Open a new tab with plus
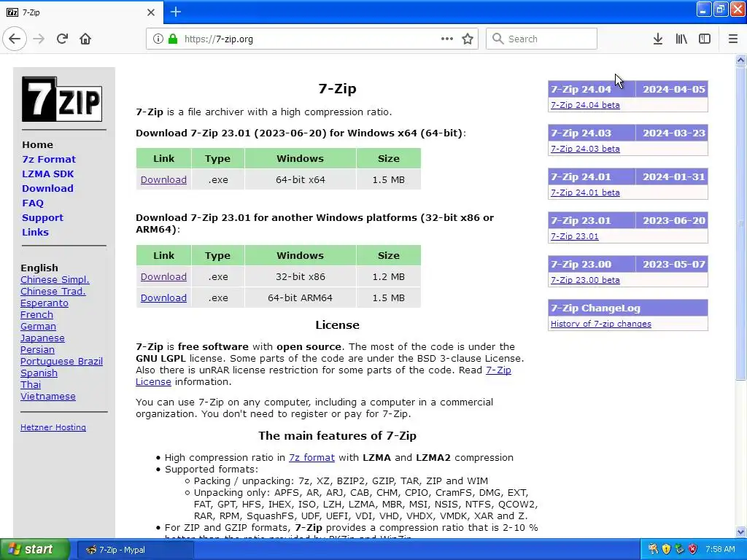The height and width of the screenshot is (560, 747). click(x=176, y=12)
